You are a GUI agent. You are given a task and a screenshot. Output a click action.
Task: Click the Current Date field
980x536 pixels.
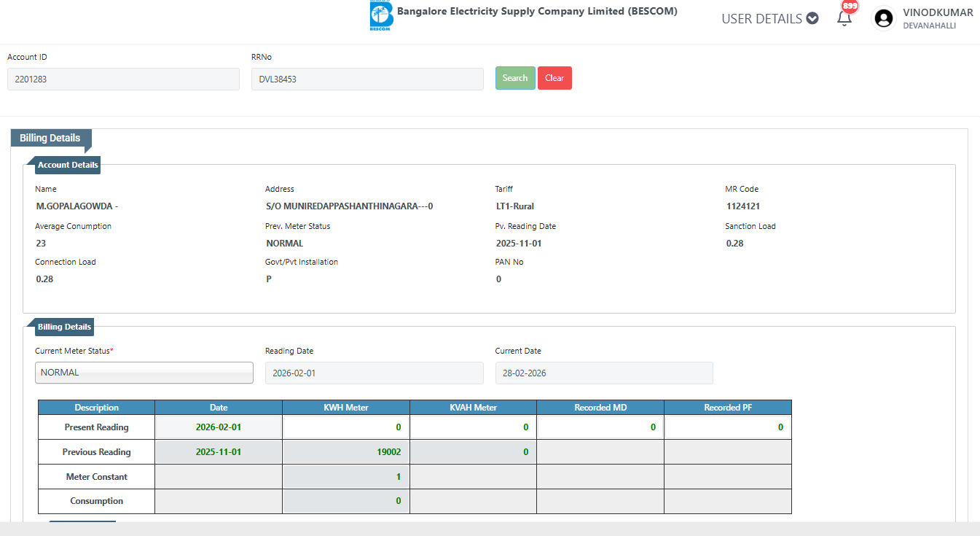(x=603, y=373)
